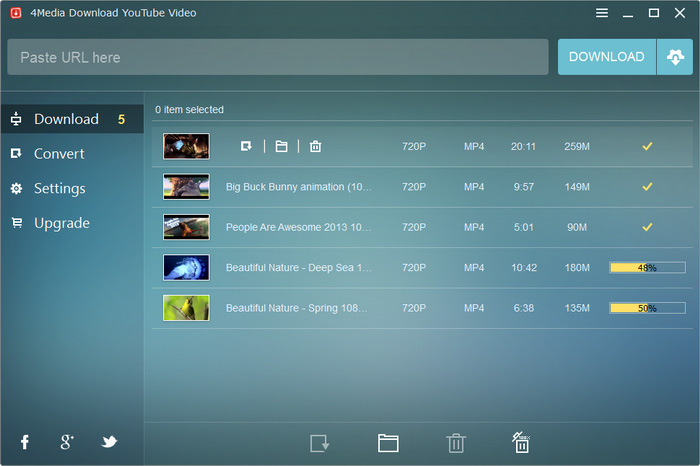
Task: Click the open folder icon in first row
Action: [x=281, y=146]
